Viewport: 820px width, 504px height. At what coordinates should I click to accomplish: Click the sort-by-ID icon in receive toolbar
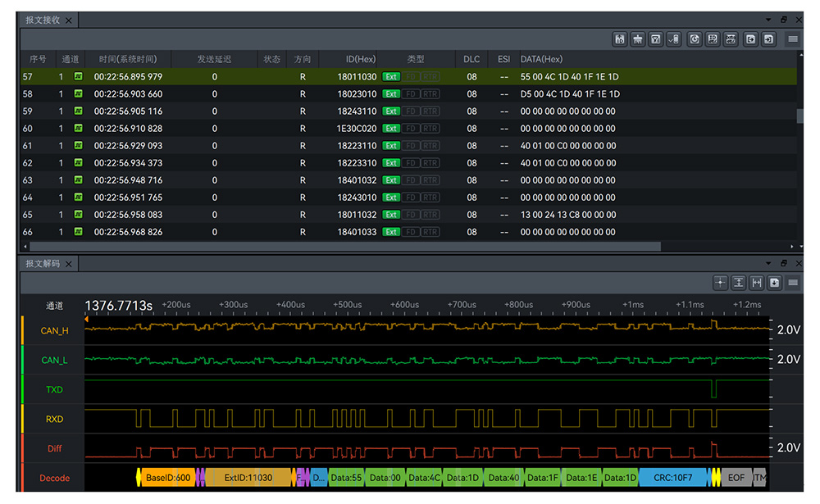620,39
